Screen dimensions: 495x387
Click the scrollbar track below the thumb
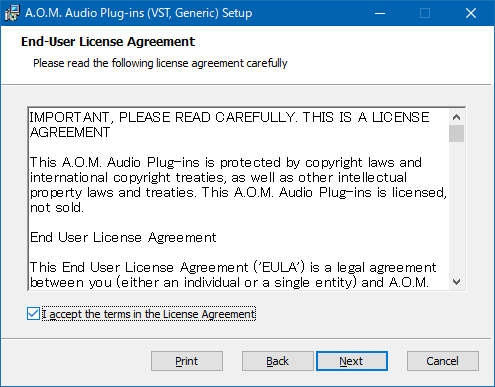click(456, 208)
